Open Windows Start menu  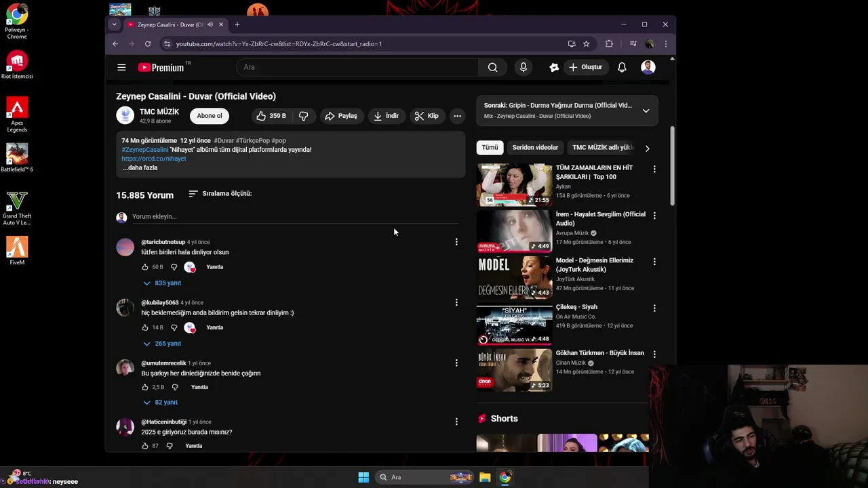click(363, 477)
